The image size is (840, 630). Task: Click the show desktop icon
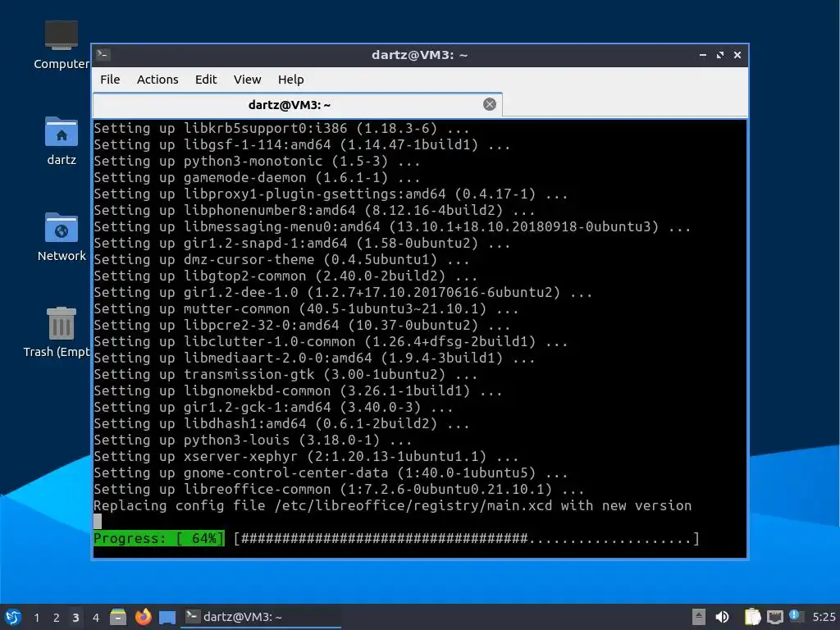[x=167, y=618]
